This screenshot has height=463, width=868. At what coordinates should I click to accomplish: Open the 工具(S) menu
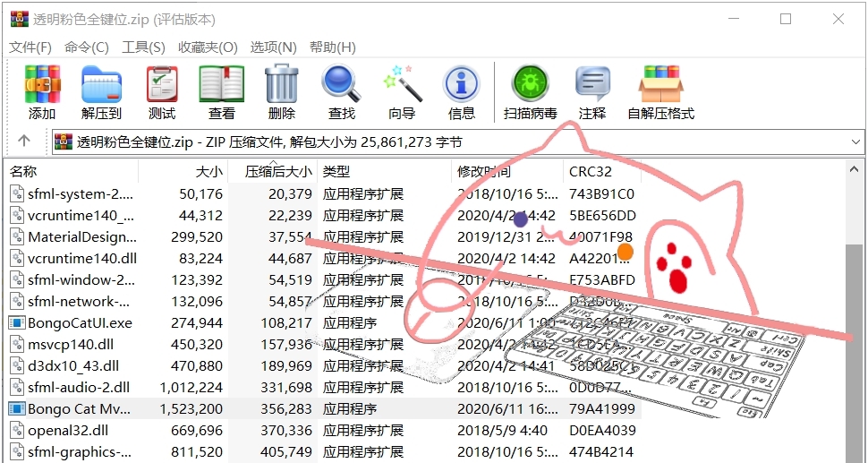pyautogui.click(x=143, y=47)
